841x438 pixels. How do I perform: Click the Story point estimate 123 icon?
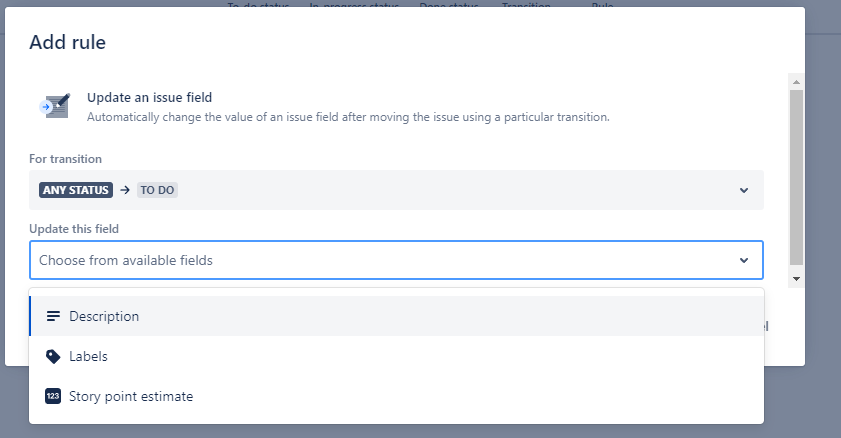(x=53, y=396)
